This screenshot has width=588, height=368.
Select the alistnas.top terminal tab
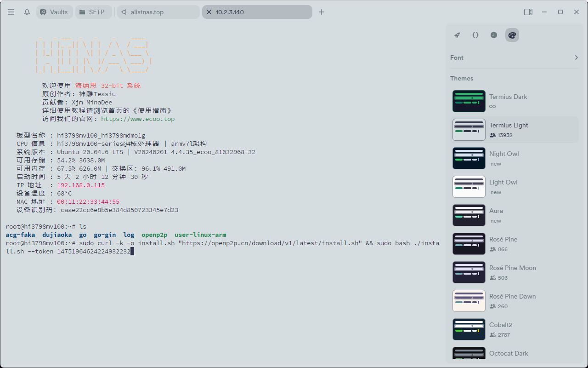pos(158,12)
